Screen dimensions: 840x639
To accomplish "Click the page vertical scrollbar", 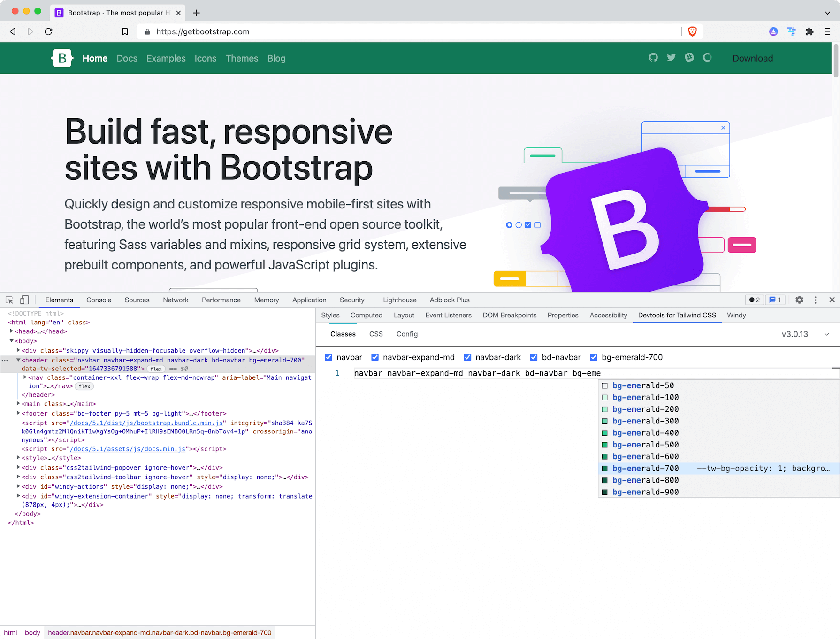I will click(836, 60).
